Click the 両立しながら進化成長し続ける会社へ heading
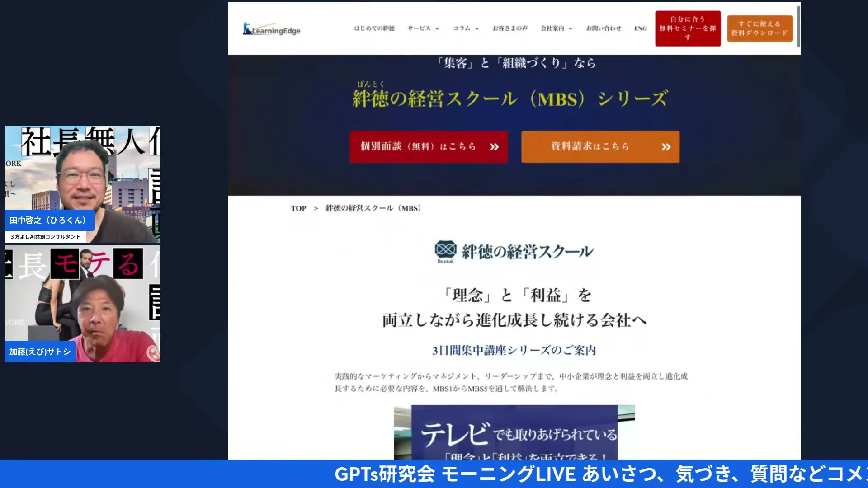The image size is (868, 488). point(514,320)
